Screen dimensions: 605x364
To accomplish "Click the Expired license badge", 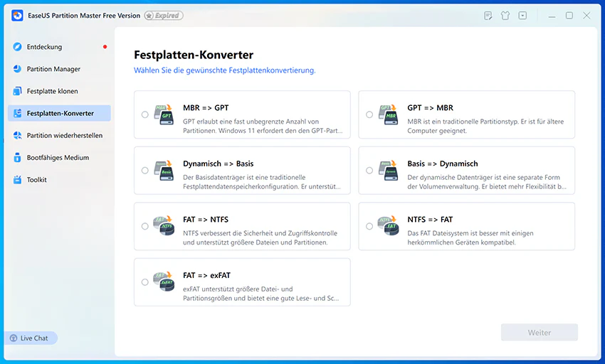I will 164,16.
